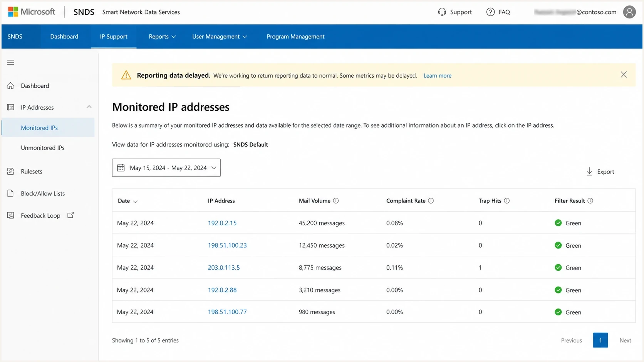Click the 45,200 messages cell
The width and height of the screenshot is (644, 362).
(x=322, y=223)
